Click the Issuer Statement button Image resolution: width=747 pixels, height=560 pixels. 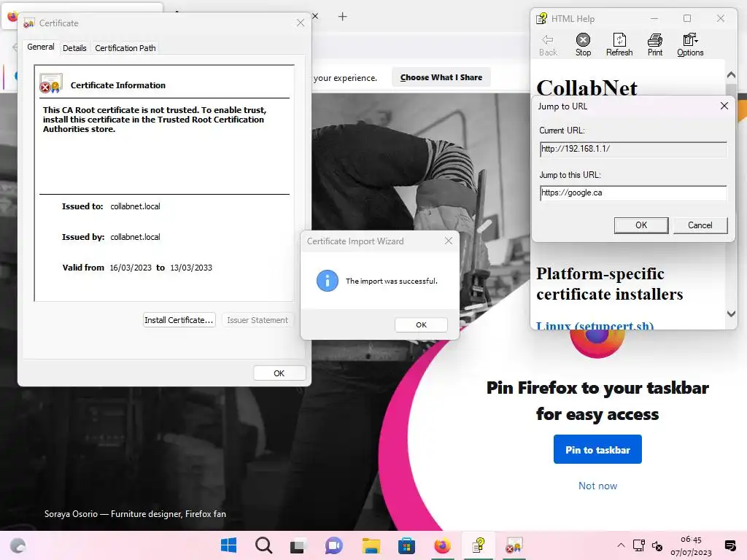pyautogui.click(x=258, y=320)
